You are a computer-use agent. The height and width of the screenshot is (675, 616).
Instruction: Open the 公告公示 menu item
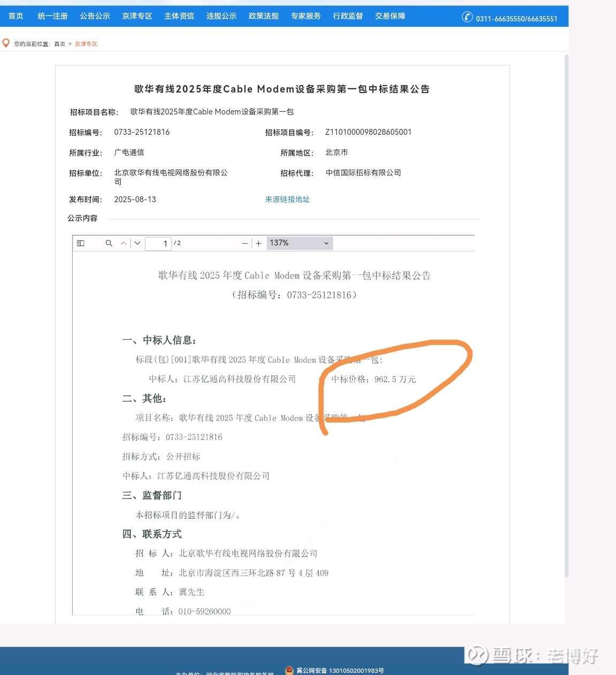click(95, 16)
